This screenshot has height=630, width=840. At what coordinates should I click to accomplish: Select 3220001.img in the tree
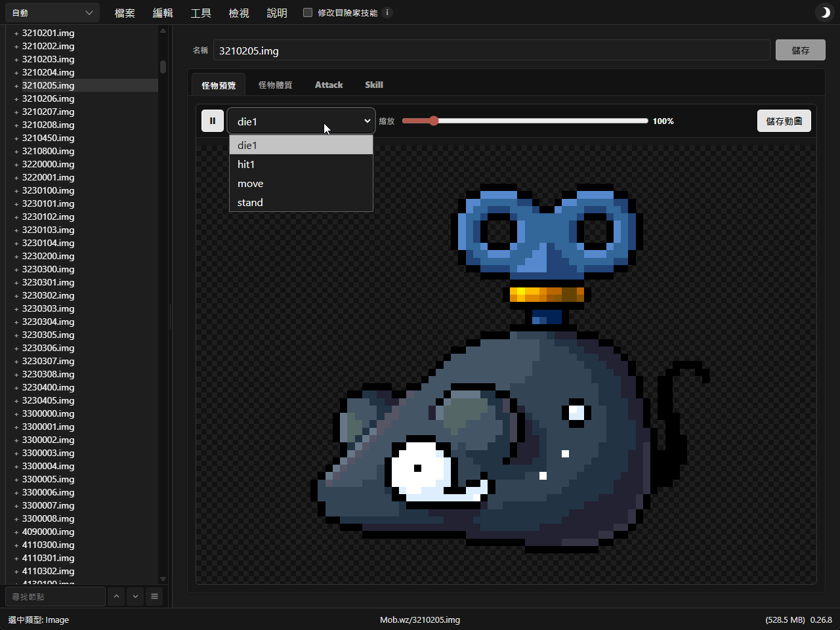(48, 177)
